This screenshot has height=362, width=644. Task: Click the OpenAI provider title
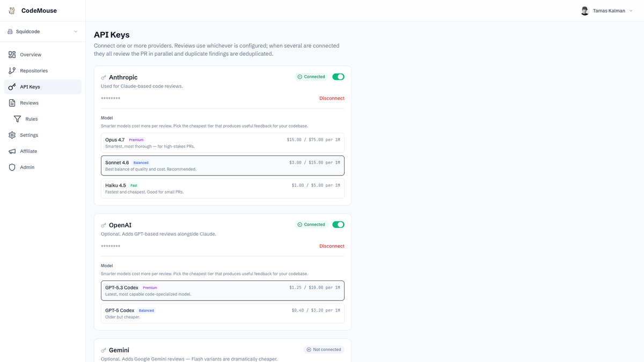pyautogui.click(x=120, y=225)
